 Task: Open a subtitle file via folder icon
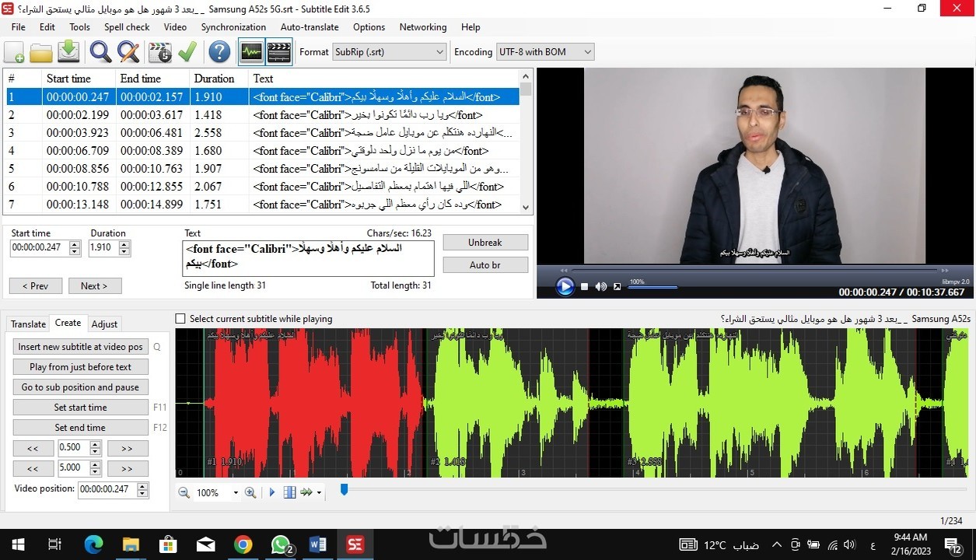pos(41,52)
